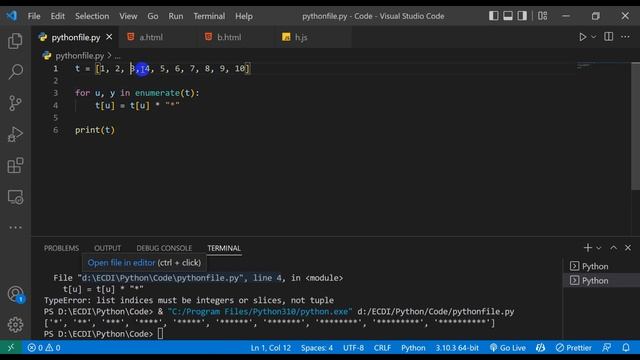Select the TERMINAL panel tab
This screenshot has height=360, width=640.
coord(224,248)
